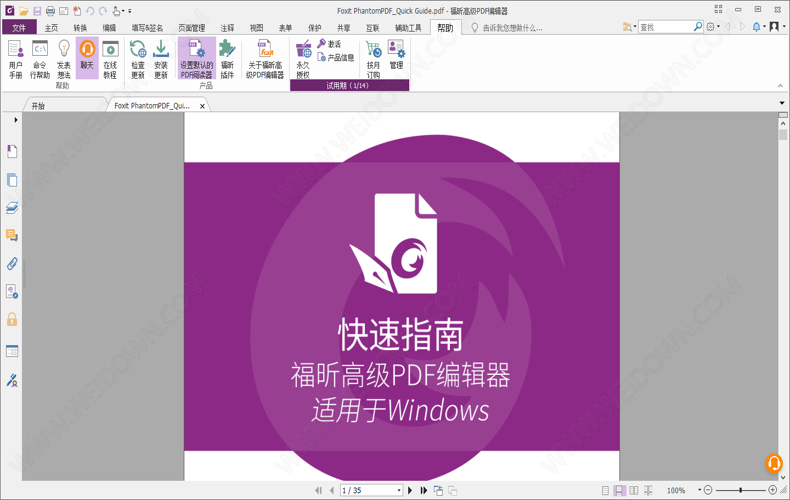Click the save disk icon in quick toolbar
This screenshot has width=790, height=500.
pyautogui.click(x=37, y=11)
